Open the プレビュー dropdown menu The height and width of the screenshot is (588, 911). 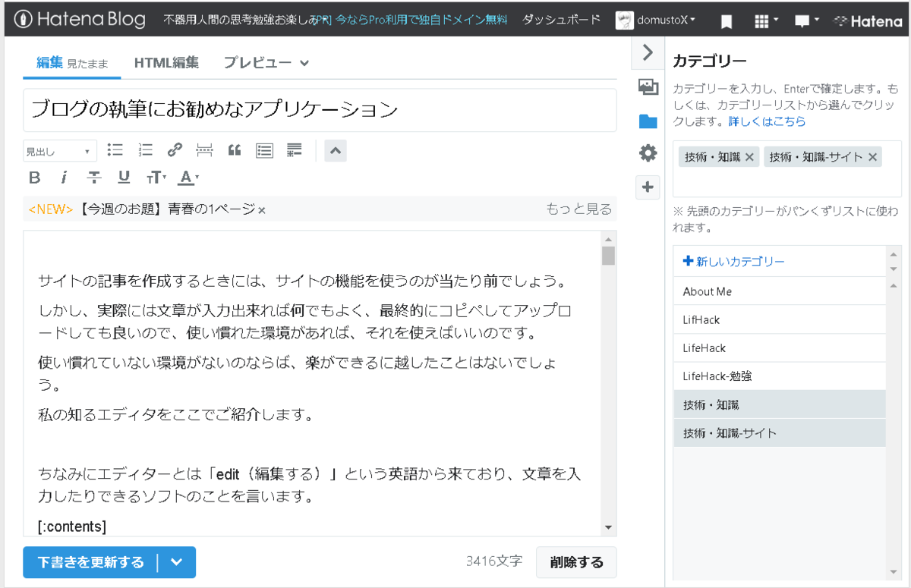(265, 62)
